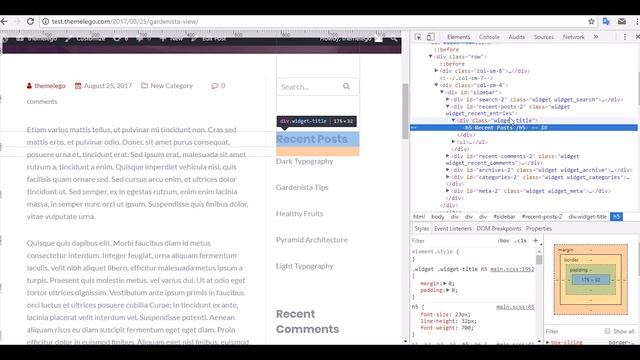Switch to the Console tab
The width and height of the screenshot is (640, 360).
[489, 37]
